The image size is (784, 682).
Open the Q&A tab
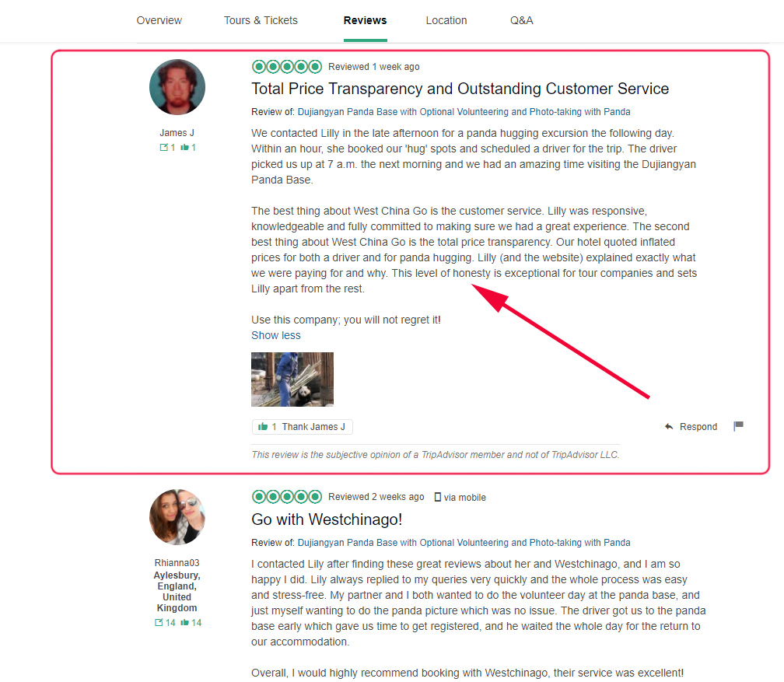(x=521, y=20)
